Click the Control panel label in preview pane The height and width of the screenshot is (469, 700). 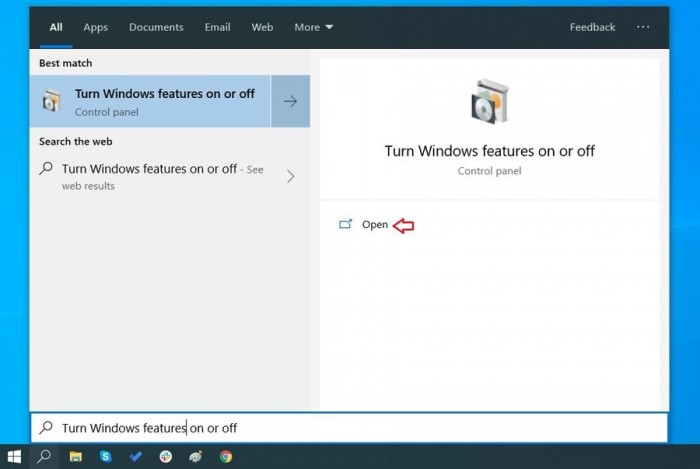(489, 171)
